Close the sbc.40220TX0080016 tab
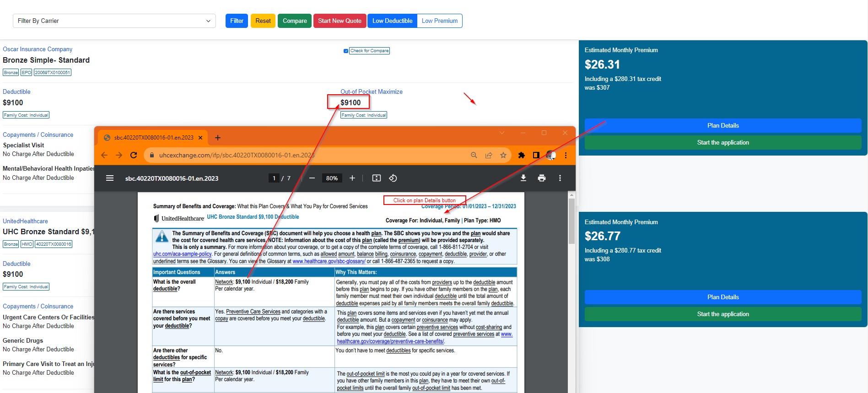This screenshot has height=393, width=868. point(200,138)
